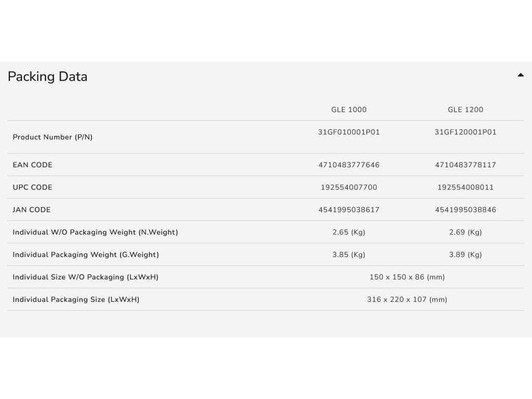The image size is (532, 399).
Task: Click the EAN CODE row label
Action: [32, 165]
